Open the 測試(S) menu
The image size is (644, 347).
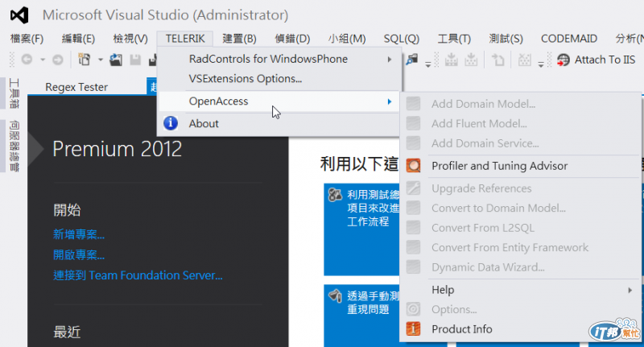[x=506, y=39]
